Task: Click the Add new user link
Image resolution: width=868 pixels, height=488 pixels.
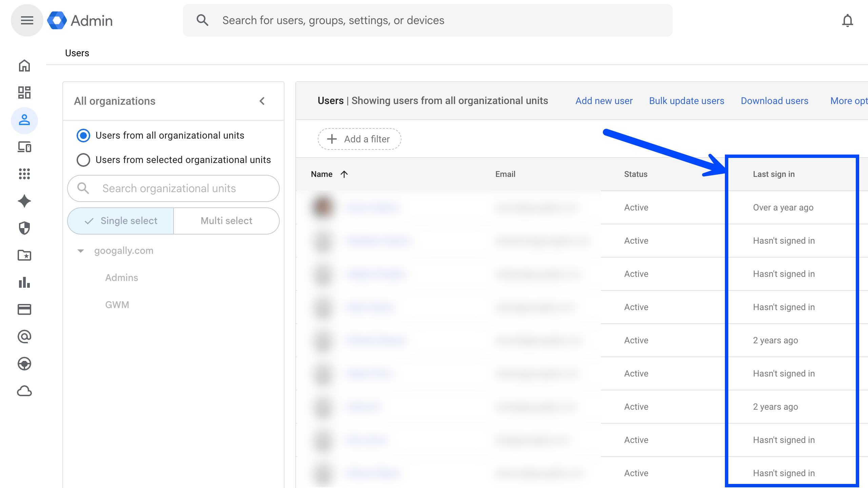Action: click(604, 101)
